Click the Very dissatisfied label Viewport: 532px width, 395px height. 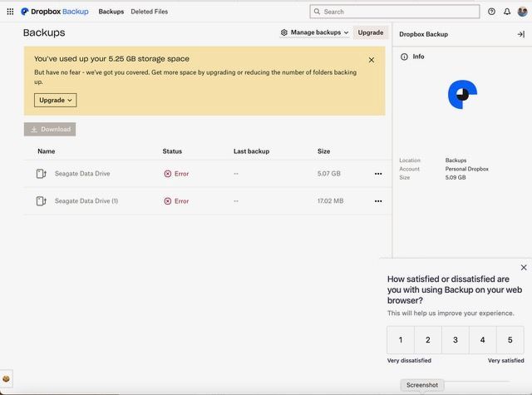(409, 360)
